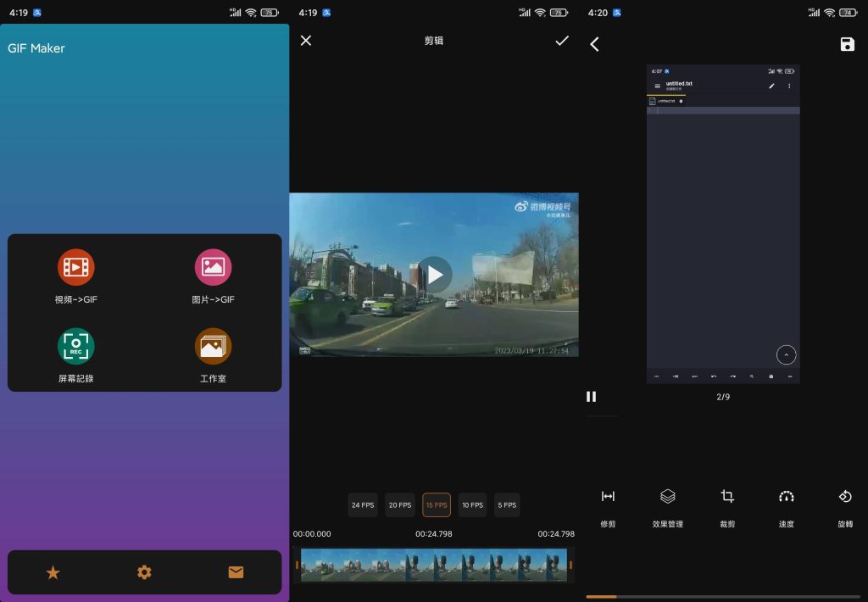868x602 pixels.
Task: Open email feedback icon
Action: (235, 572)
